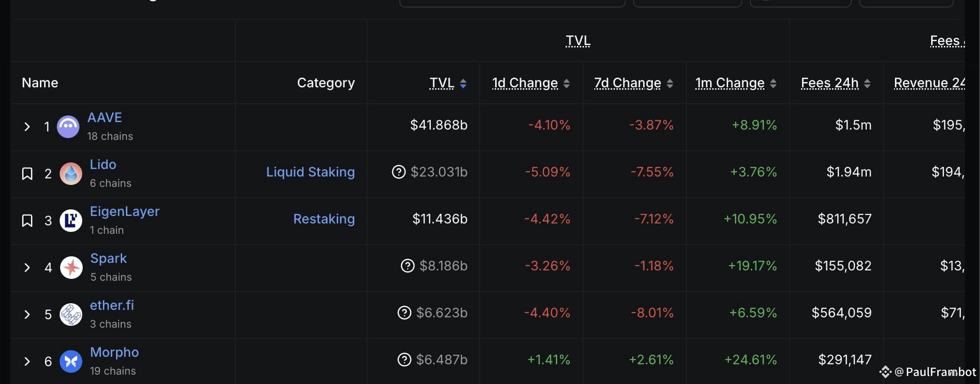980x384 pixels.
Task: Expand the AAVE row chevron
Action: pos(27,127)
